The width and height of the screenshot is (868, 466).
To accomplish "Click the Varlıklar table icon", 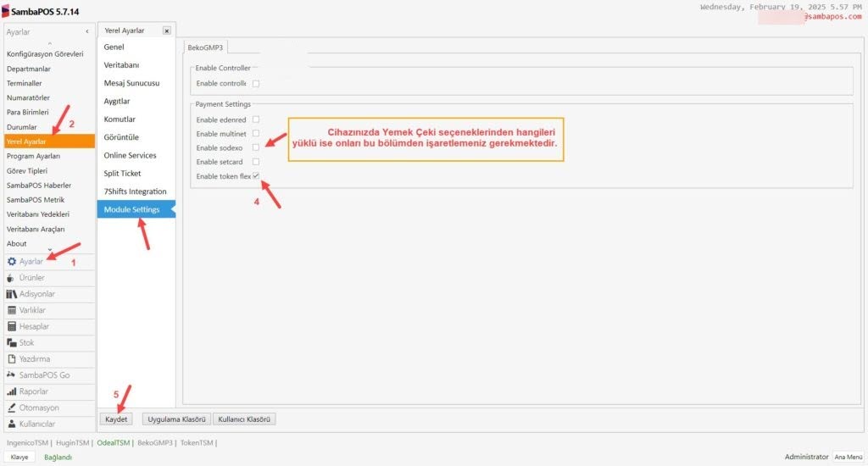I will coord(12,310).
